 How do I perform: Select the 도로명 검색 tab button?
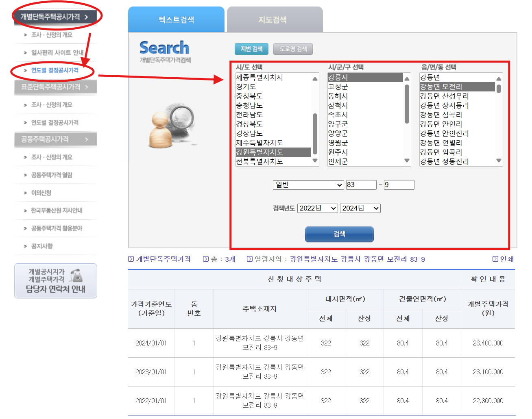coord(293,49)
